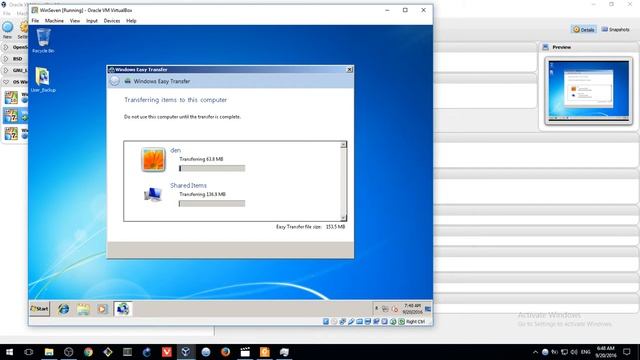640x360 pixels.
Task: Click the den transfer progress bar
Action: (x=212, y=168)
